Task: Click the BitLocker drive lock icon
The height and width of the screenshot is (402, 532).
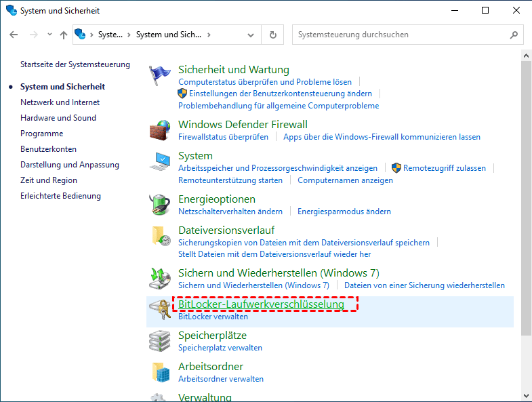Action: click(x=159, y=309)
